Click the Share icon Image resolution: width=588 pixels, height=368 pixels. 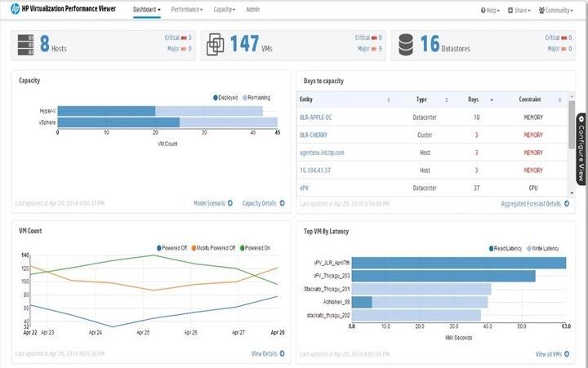[510, 11]
